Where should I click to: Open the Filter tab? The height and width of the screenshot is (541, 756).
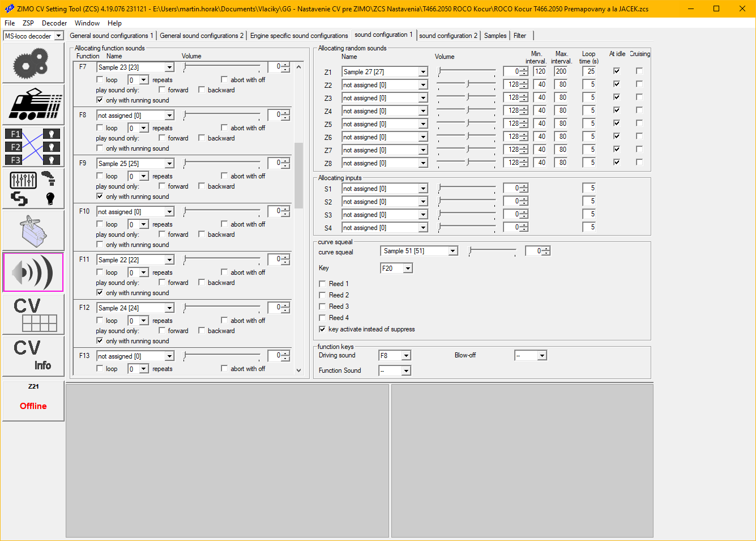[x=520, y=36]
